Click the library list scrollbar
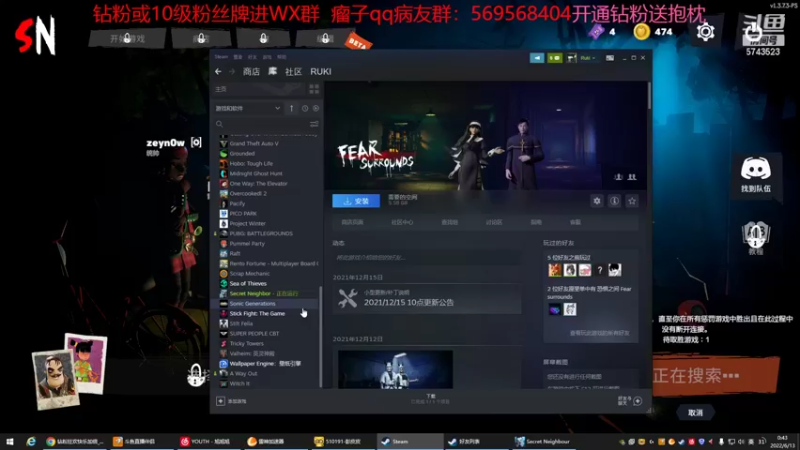The width and height of the screenshot is (800, 450). (x=321, y=337)
